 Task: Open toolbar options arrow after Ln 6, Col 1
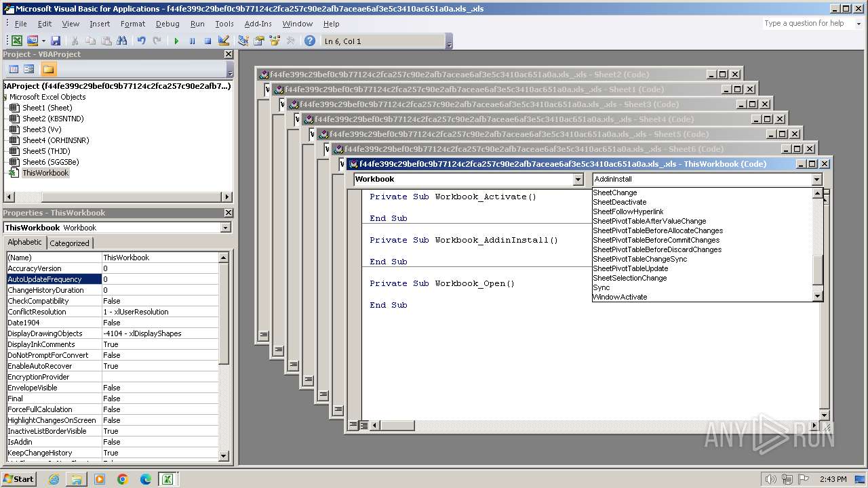coord(450,41)
